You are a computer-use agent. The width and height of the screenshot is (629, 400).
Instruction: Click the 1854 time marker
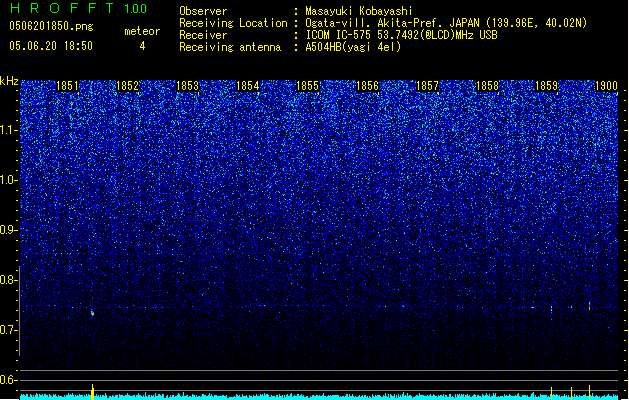pyautogui.click(x=248, y=86)
